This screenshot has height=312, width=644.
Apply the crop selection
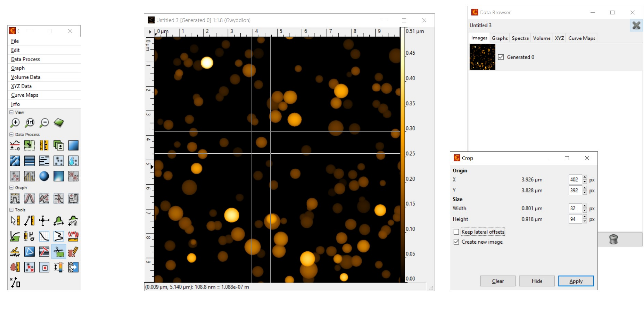pos(576,281)
